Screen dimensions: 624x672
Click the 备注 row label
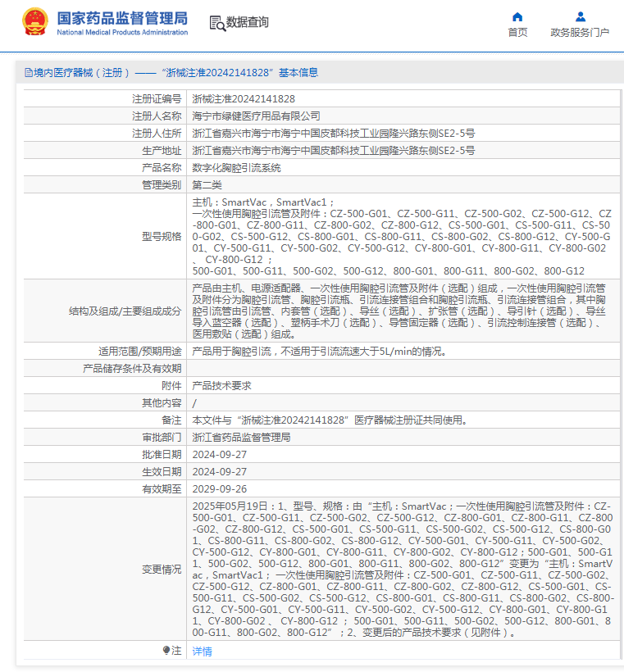point(171,420)
